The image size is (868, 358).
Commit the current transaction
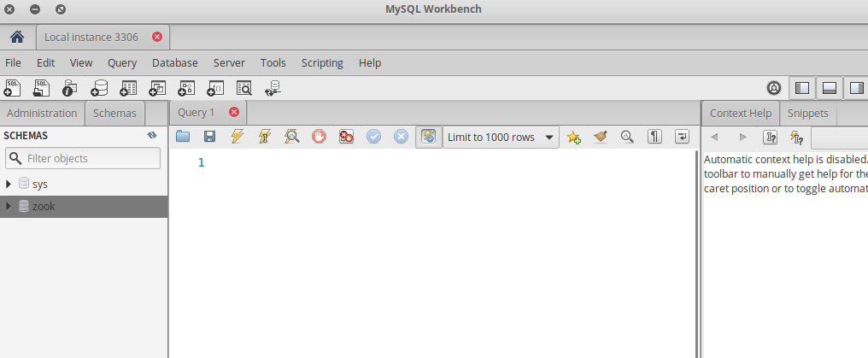373,137
